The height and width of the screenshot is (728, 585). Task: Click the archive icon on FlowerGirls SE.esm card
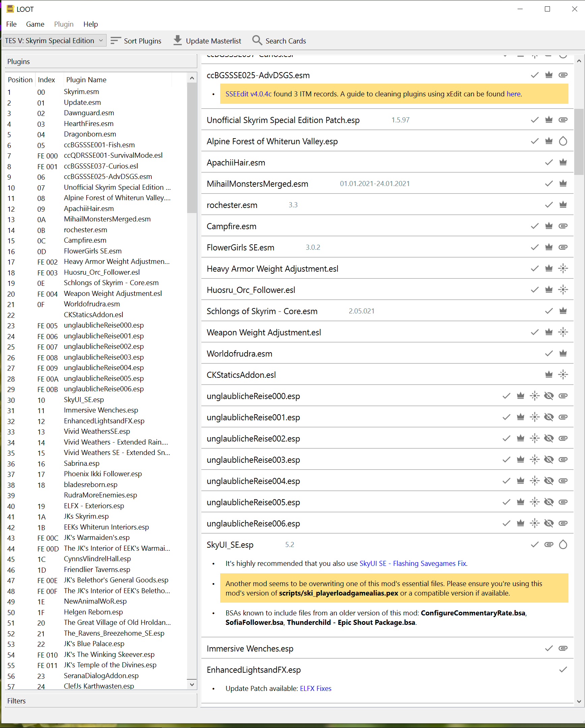coord(563,247)
